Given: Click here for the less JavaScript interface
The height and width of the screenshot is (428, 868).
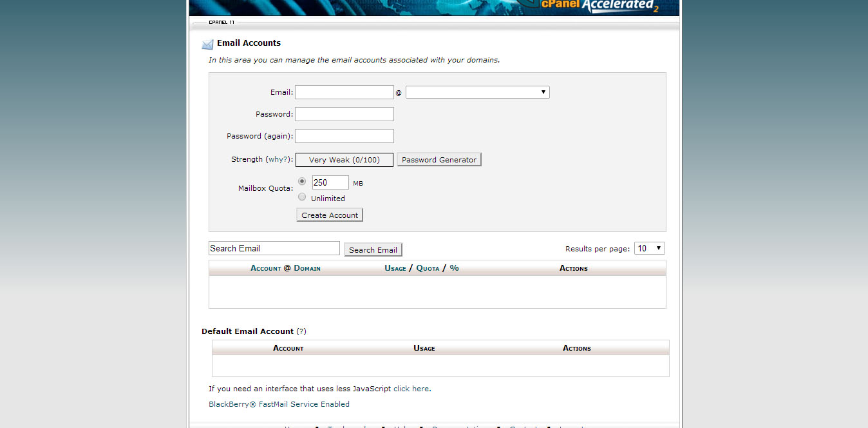Looking at the screenshot, I should point(411,388).
